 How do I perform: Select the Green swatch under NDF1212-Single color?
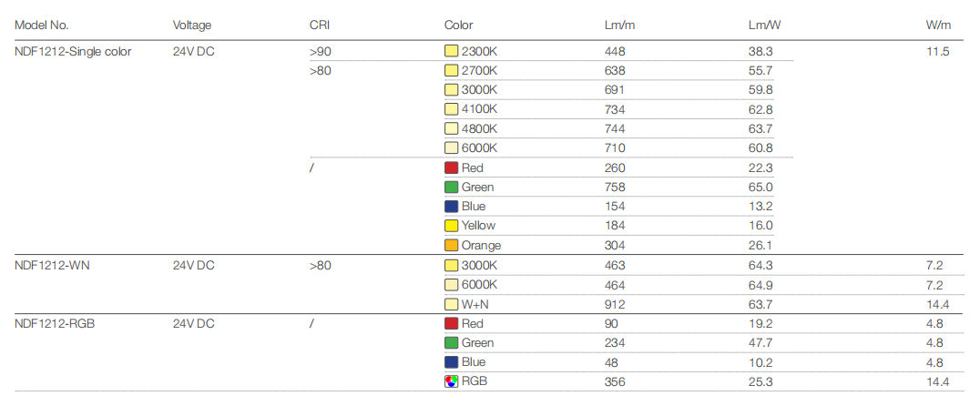pyautogui.click(x=451, y=187)
